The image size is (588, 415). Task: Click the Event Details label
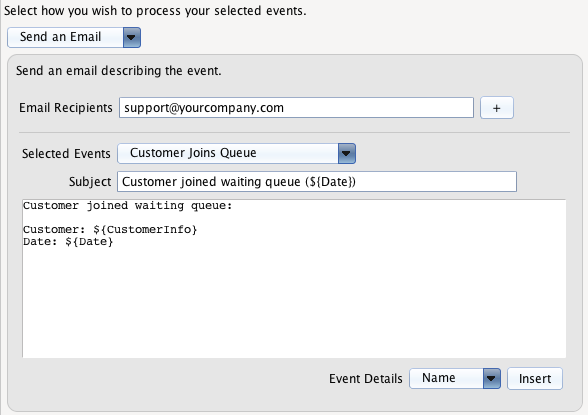coord(366,379)
